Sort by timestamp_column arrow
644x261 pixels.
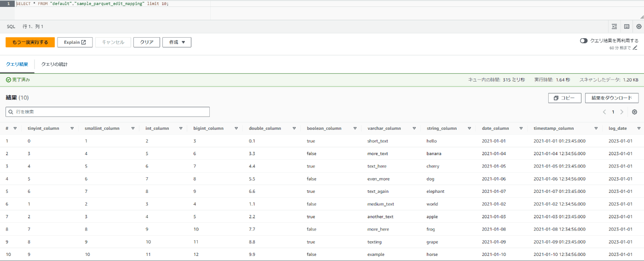tap(596, 128)
